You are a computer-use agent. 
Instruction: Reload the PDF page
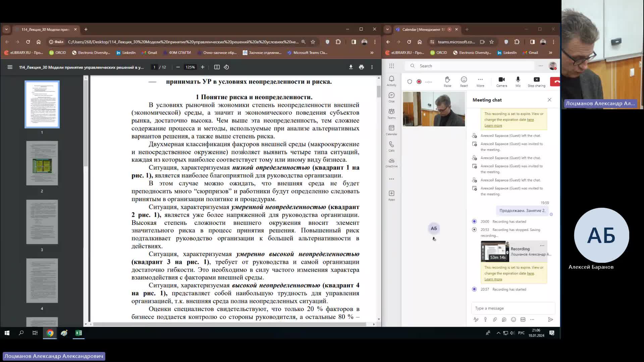click(28, 42)
